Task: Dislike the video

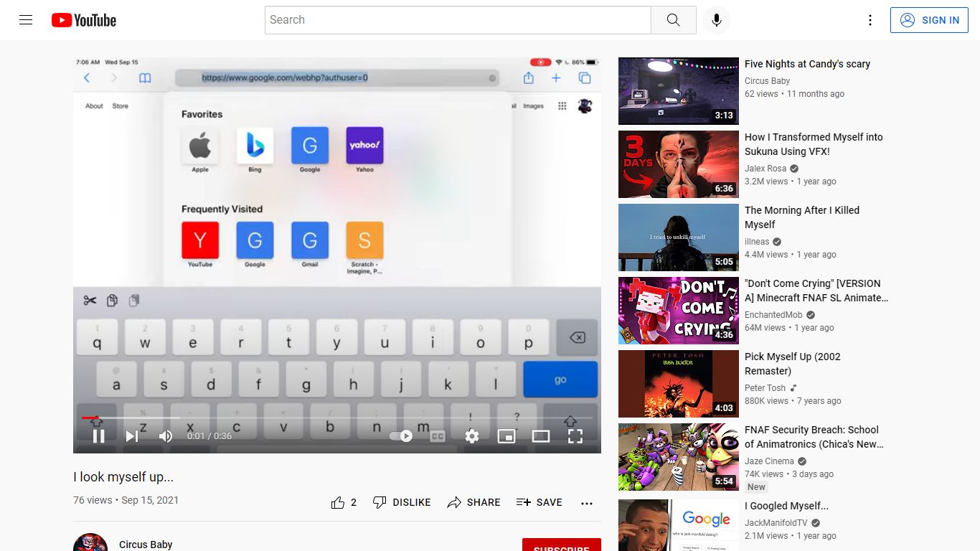Action: tap(402, 502)
